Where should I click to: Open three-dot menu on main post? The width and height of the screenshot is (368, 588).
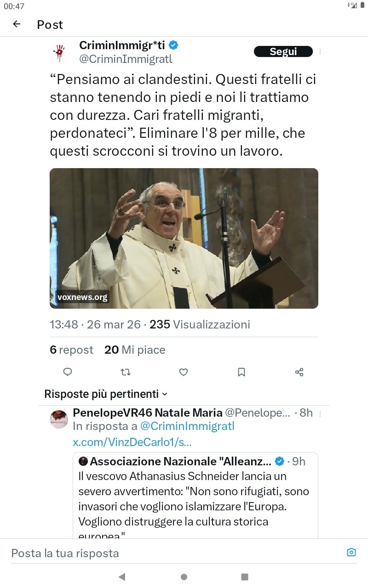(x=320, y=52)
